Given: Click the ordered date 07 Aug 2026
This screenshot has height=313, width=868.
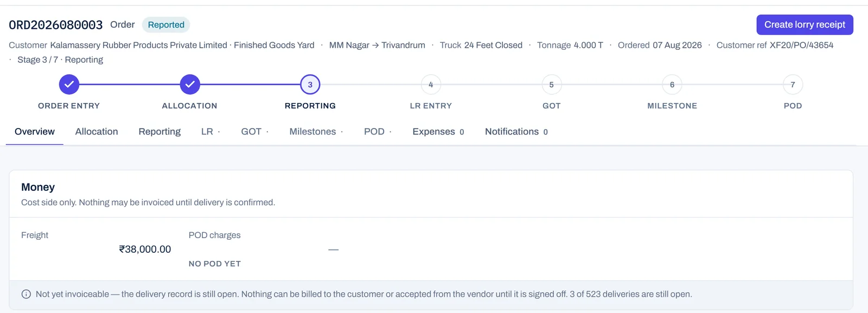Looking at the screenshot, I should pyautogui.click(x=677, y=45).
